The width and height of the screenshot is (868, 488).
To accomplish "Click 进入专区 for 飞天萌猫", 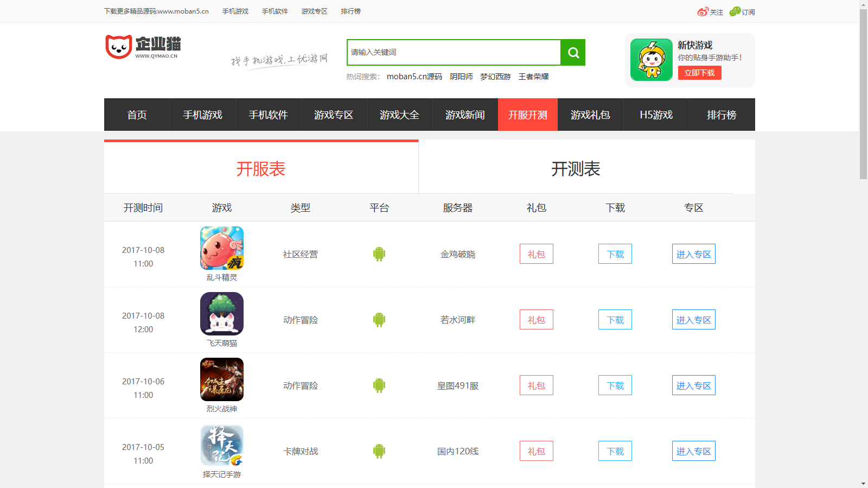I will pos(694,320).
